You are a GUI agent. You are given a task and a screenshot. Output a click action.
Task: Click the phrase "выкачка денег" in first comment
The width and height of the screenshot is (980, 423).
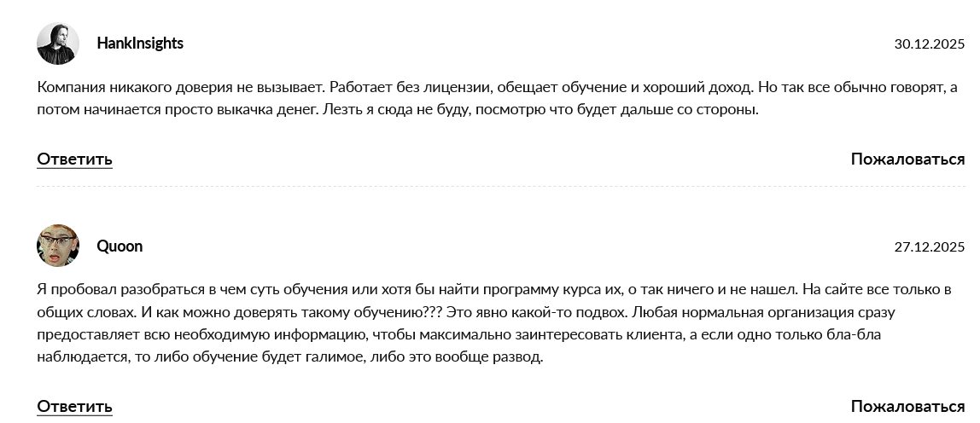[274, 110]
